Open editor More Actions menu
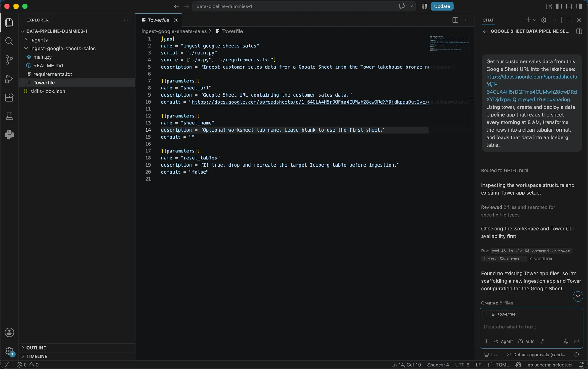The height and width of the screenshot is (369, 588). (x=465, y=20)
